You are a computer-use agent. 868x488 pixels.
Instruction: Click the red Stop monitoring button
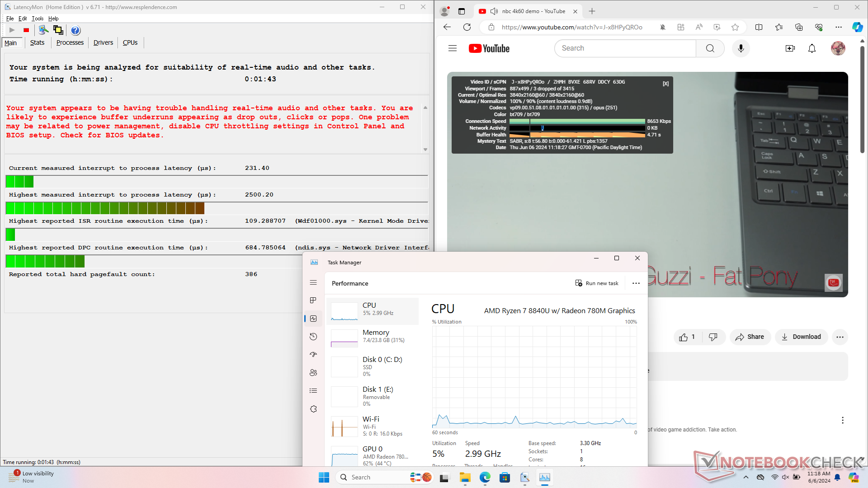point(26,30)
